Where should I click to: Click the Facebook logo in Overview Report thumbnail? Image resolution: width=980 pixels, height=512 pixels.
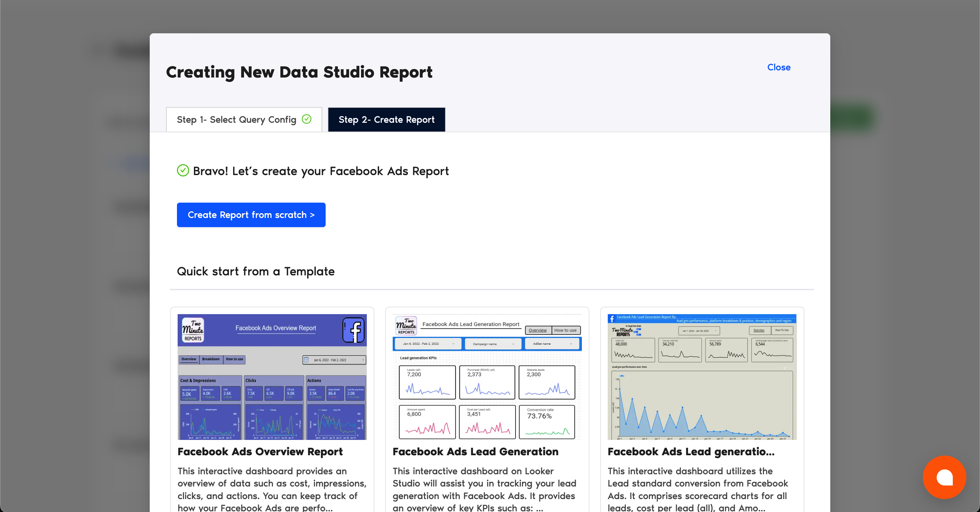point(354,330)
